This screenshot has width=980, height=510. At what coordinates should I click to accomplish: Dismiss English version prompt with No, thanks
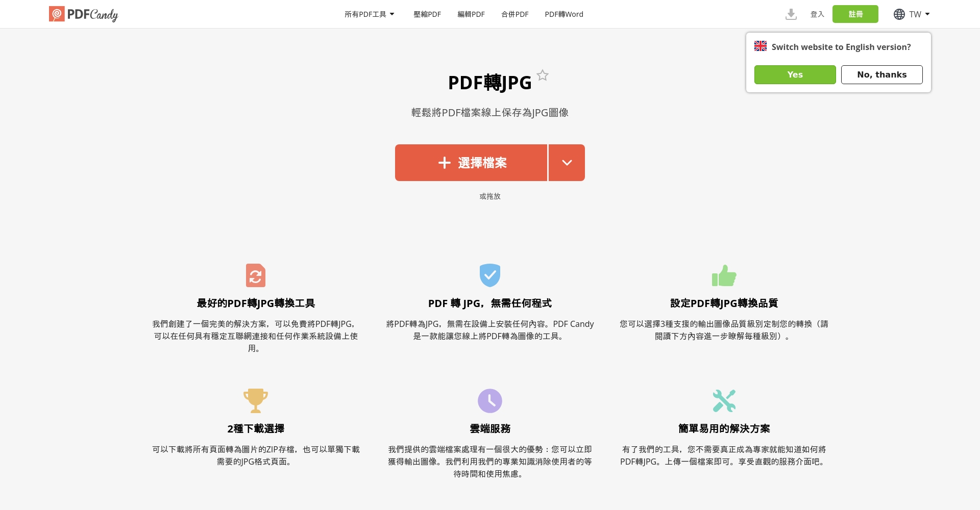[881, 74]
